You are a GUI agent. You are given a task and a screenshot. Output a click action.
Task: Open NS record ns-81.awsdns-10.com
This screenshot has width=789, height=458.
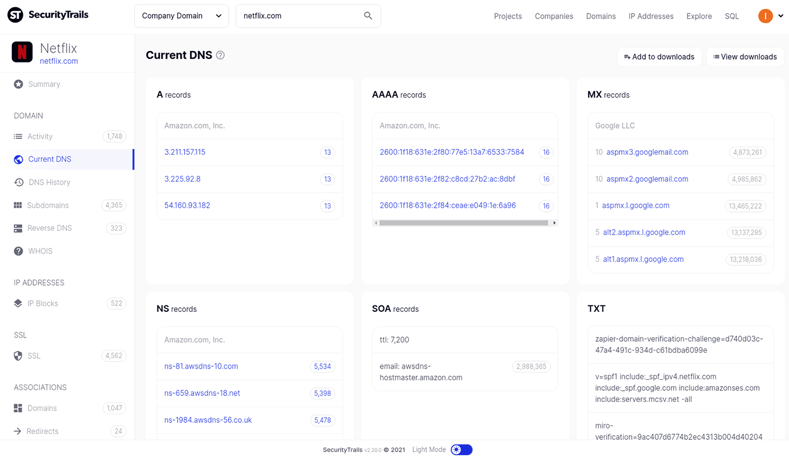tap(201, 366)
